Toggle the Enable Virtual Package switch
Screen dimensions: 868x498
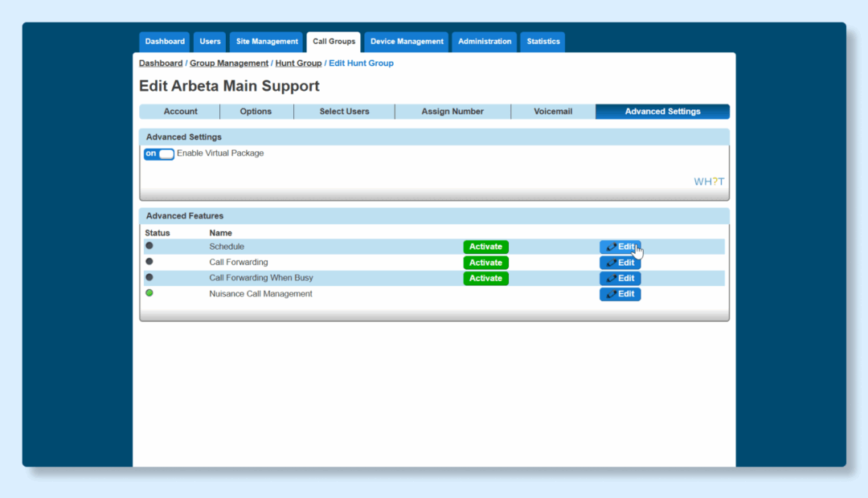(x=159, y=154)
